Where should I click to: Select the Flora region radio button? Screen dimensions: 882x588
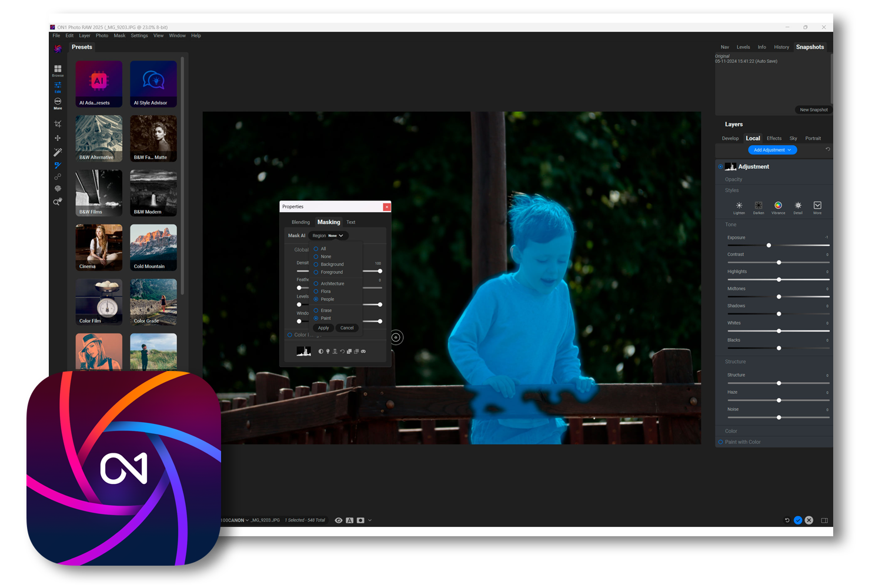point(316,292)
